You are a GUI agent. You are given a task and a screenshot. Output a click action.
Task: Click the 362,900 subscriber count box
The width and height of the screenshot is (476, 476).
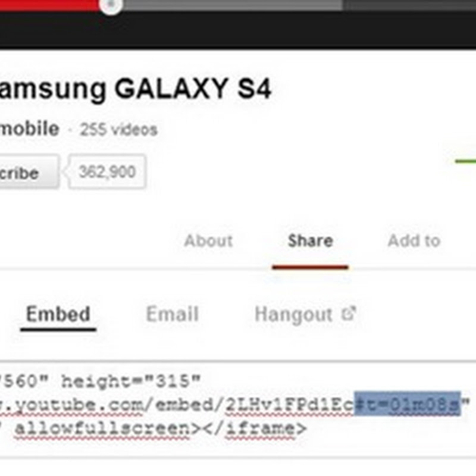pyautogui.click(x=107, y=172)
